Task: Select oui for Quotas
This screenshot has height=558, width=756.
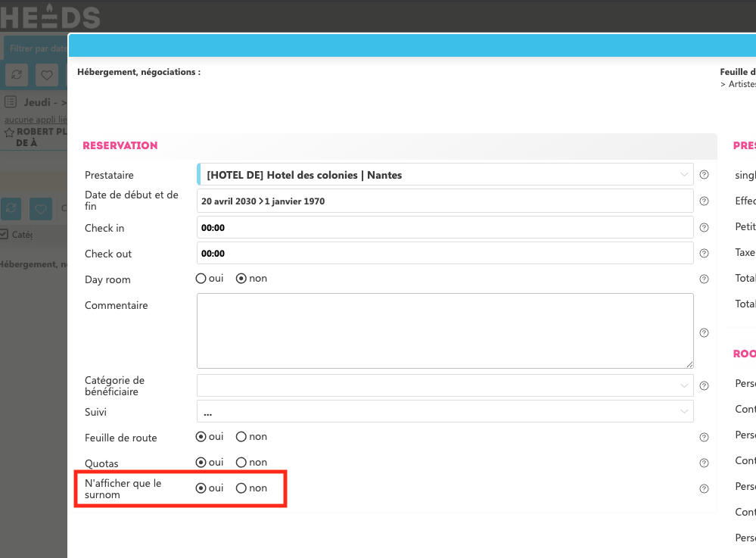Action: [x=201, y=462]
